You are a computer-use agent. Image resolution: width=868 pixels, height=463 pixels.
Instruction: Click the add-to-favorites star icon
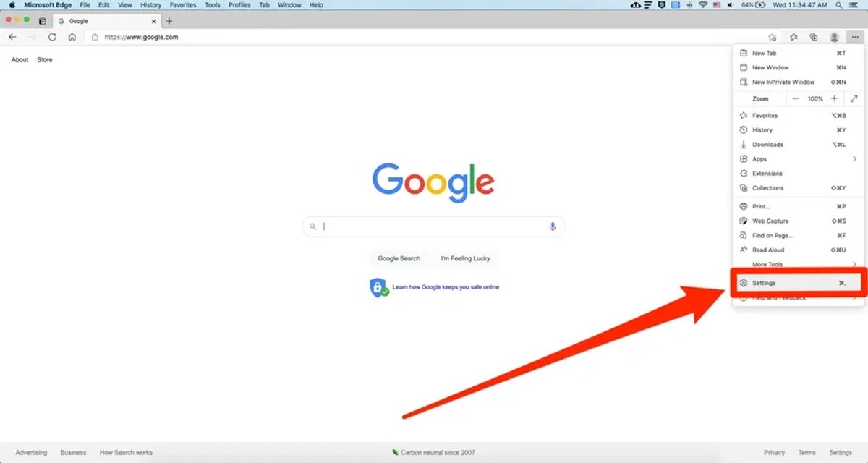pyautogui.click(x=773, y=37)
